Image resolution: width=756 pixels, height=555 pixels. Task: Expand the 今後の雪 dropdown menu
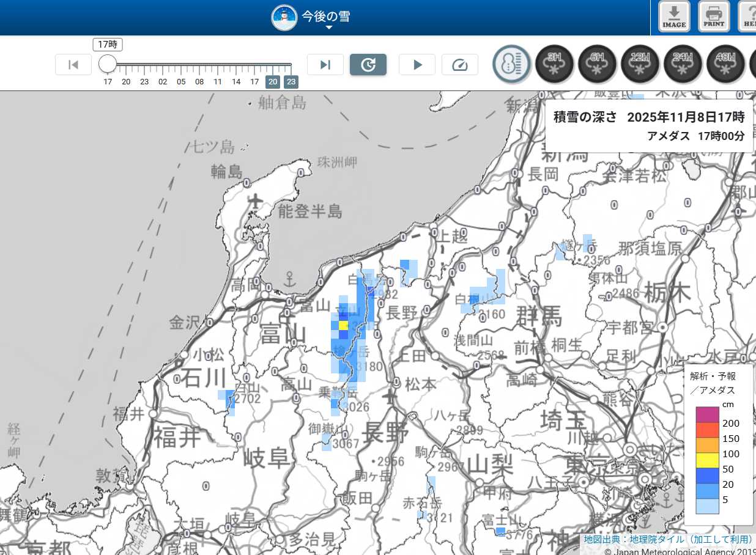coord(328,28)
